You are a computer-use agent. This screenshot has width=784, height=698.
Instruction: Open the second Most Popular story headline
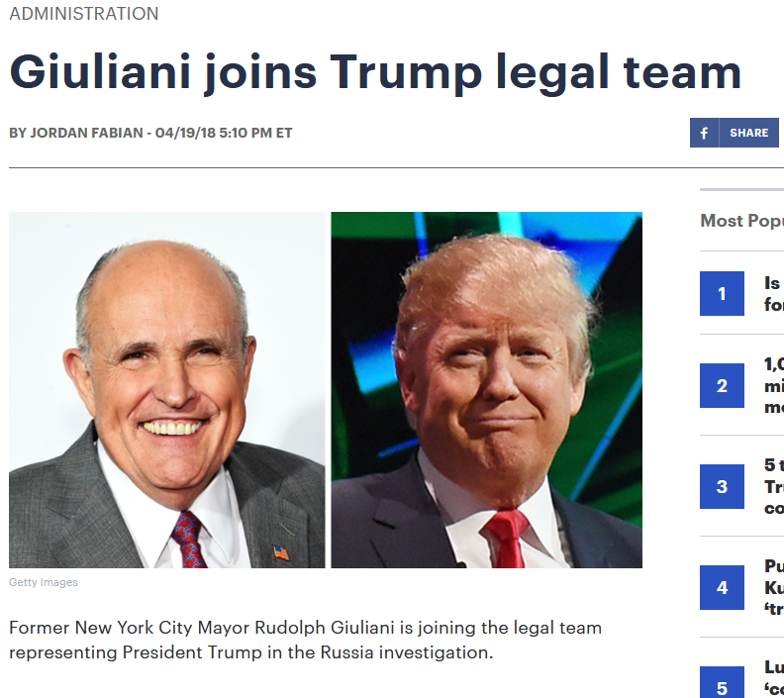[774, 385]
